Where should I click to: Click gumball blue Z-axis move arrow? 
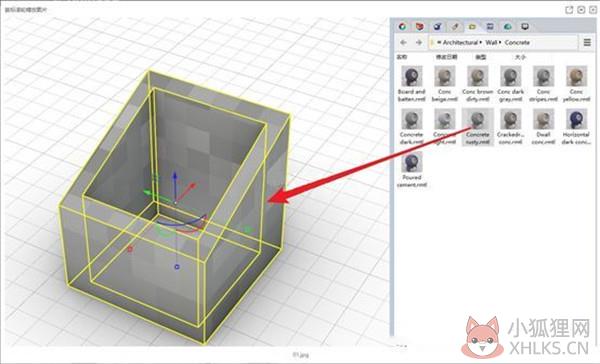[x=175, y=176]
